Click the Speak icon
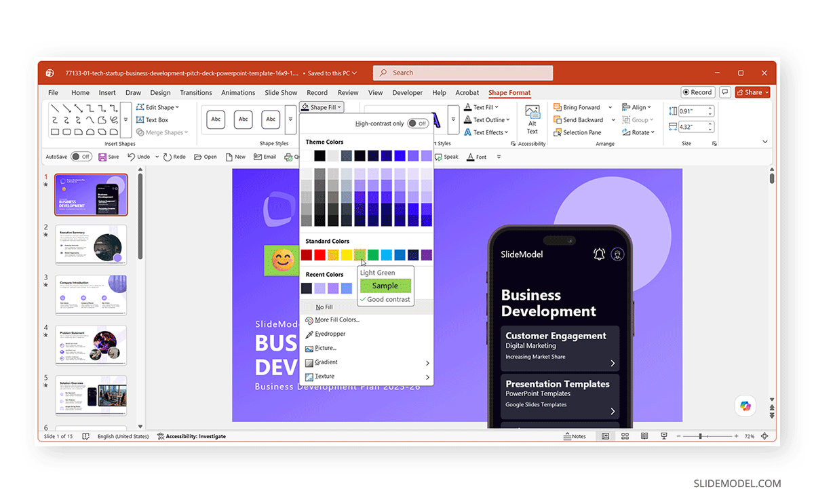814x504 pixels. 438,157
